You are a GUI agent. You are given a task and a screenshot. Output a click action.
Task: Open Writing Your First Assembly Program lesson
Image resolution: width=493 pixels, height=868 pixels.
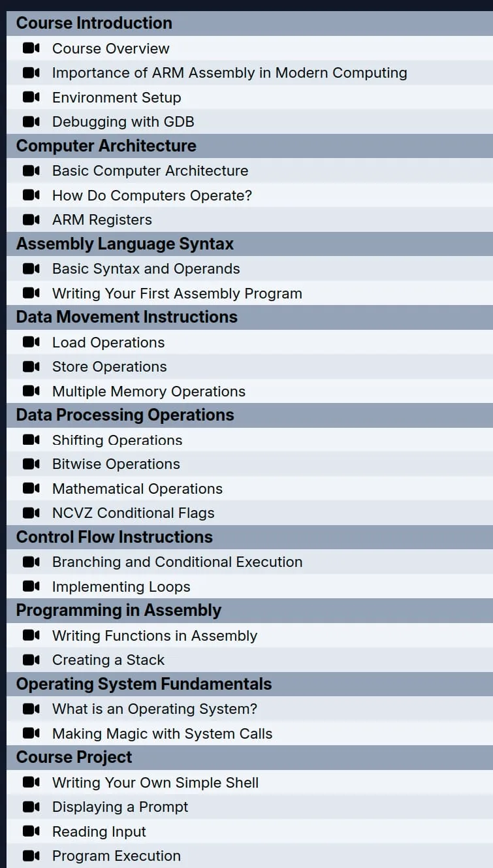point(249,293)
